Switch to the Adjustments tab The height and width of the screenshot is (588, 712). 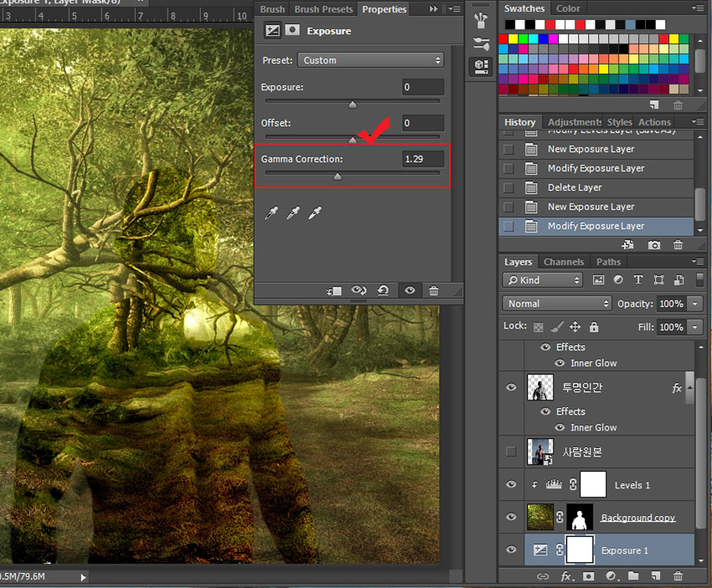point(574,122)
